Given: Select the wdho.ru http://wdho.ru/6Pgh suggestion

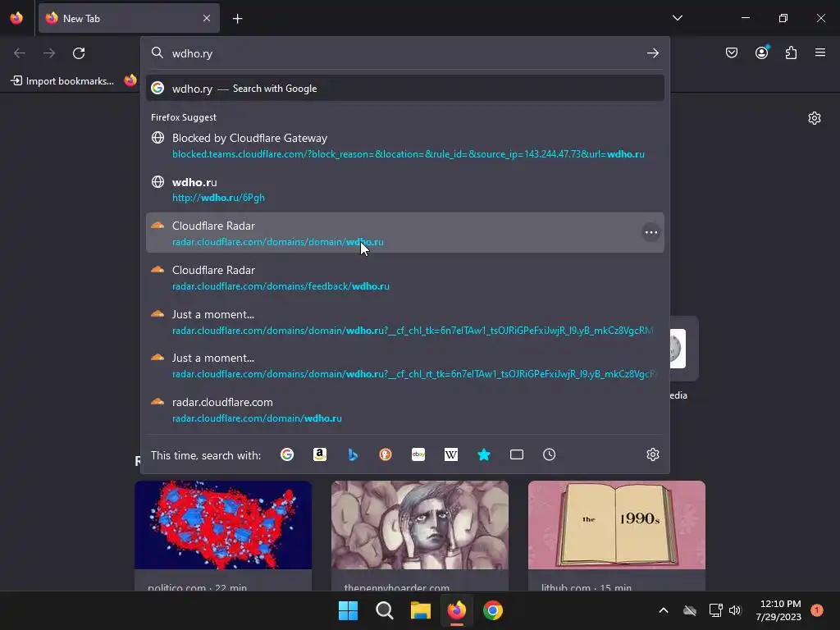Looking at the screenshot, I should tap(405, 189).
